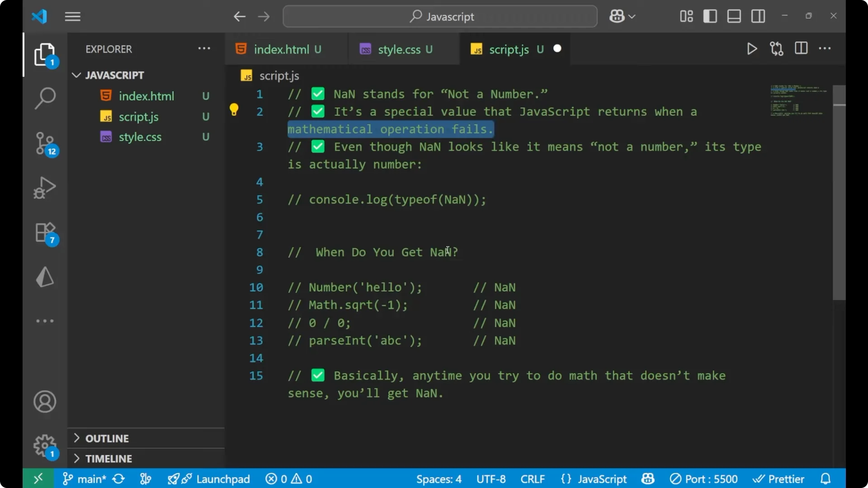Open the Search view
868x488 pixels.
[x=45, y=98]
